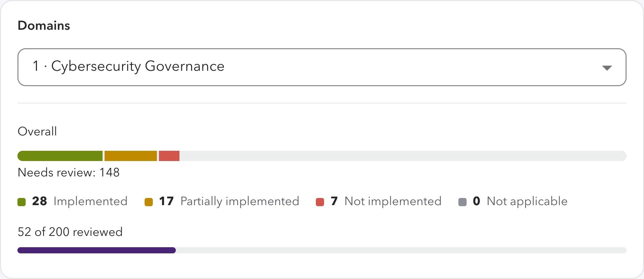Click the empty part of reviewed progress track
This screenshot has height=279, width=644.
tap(401, 250)
